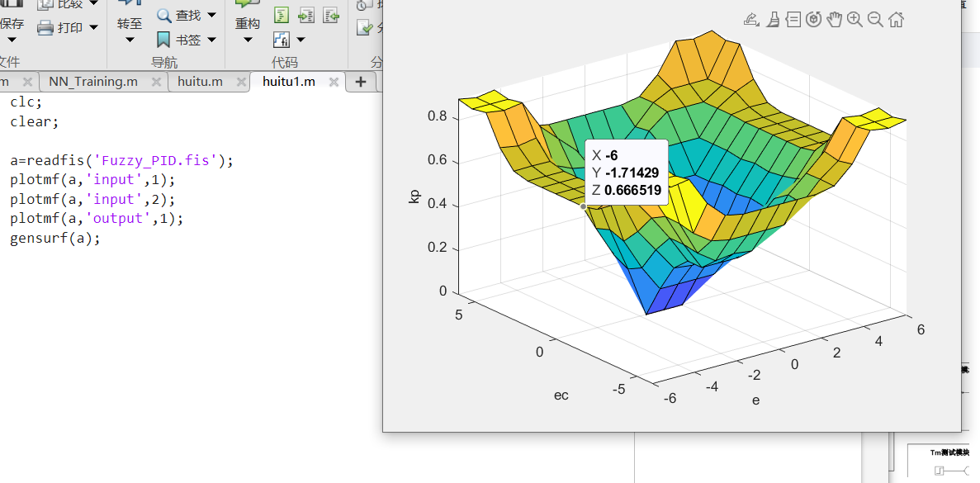Screen dimensions: 980x483
Task: Click the Zoom Out magnifier
Action: coord(875,20)
